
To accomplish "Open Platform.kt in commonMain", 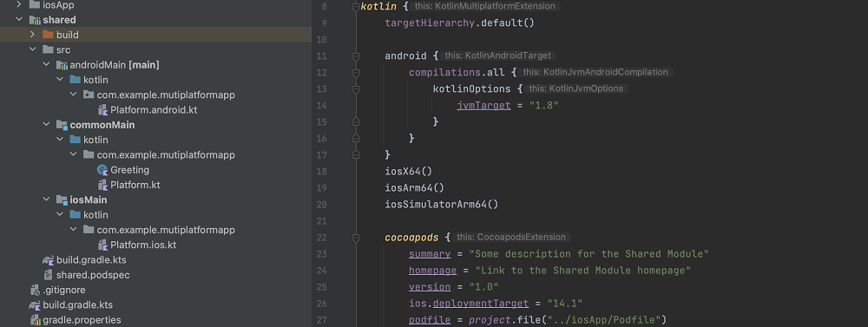I will click(x=135, y=185).
